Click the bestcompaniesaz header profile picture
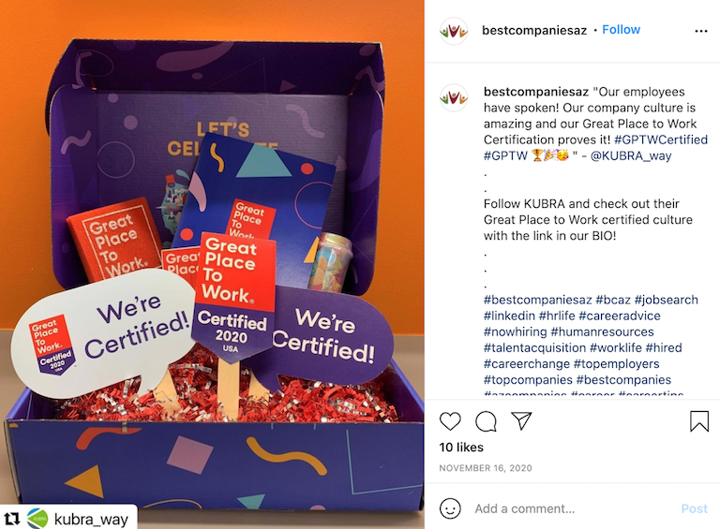The width and height of the screenshot is (720, 529). pyautogui.click(x=454, y=31)
